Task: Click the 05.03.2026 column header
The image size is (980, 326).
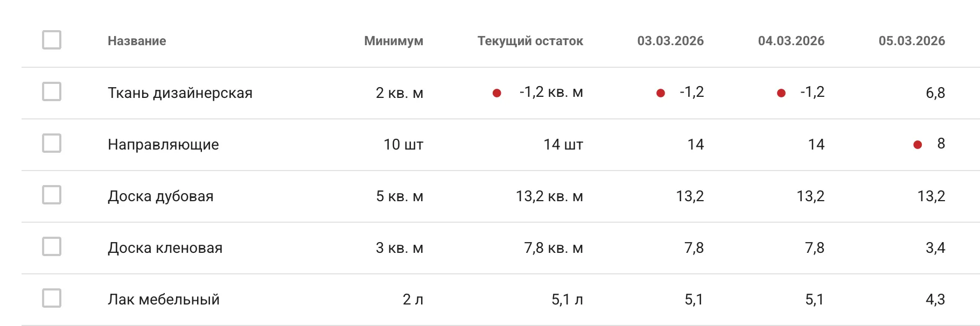Action: [912, 40]
